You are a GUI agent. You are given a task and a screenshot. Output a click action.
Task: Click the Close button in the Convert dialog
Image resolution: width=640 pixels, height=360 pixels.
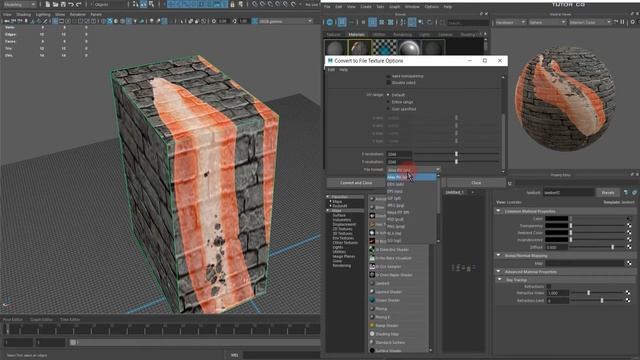pos(476,183)
